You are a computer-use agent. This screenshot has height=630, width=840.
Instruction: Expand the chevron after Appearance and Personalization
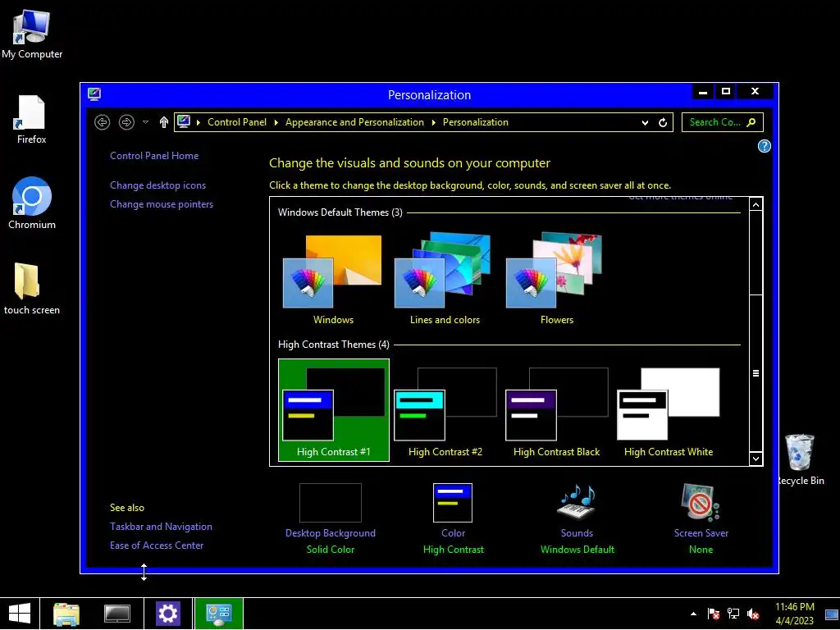[x=433, y=123]
